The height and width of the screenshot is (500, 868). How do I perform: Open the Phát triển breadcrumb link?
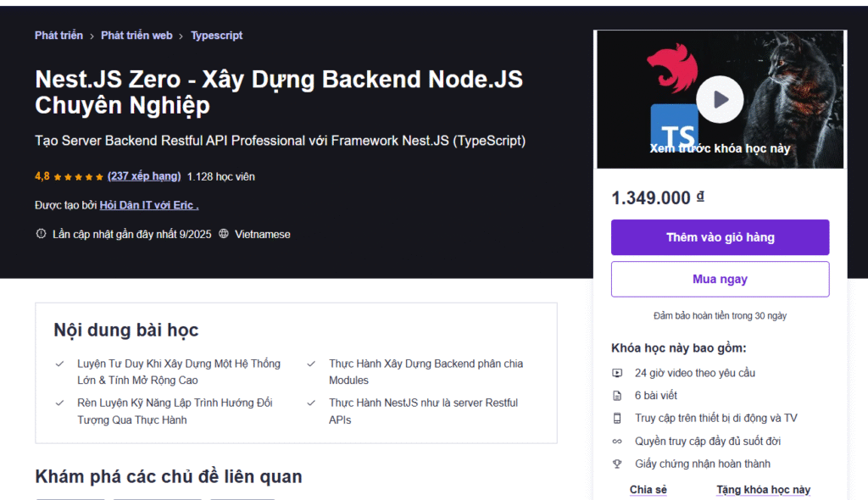point(58,36)
